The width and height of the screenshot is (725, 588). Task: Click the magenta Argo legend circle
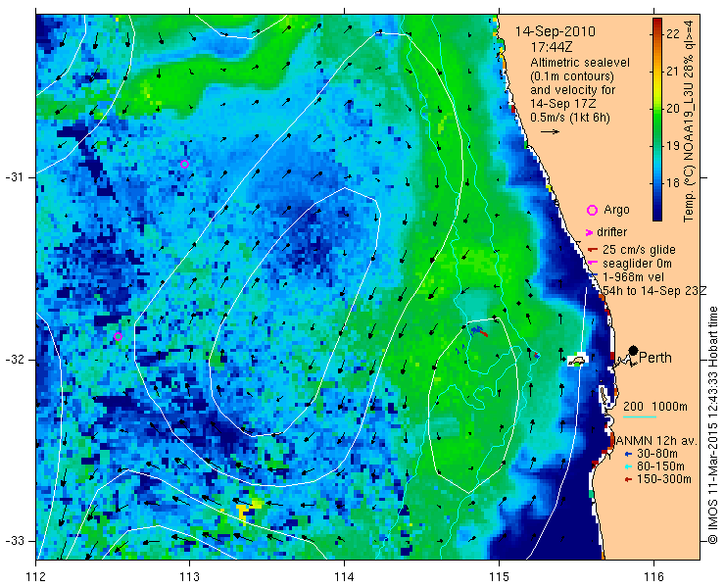(x=592, y=210)
